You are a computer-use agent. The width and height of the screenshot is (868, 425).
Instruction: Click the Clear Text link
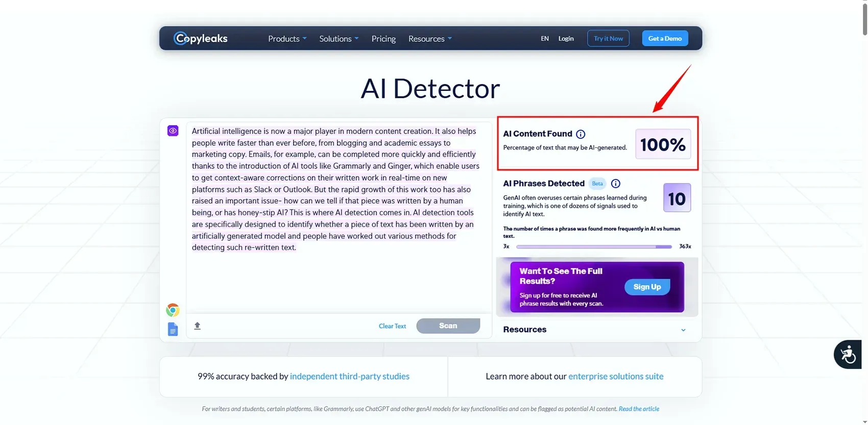pos(392,326)
